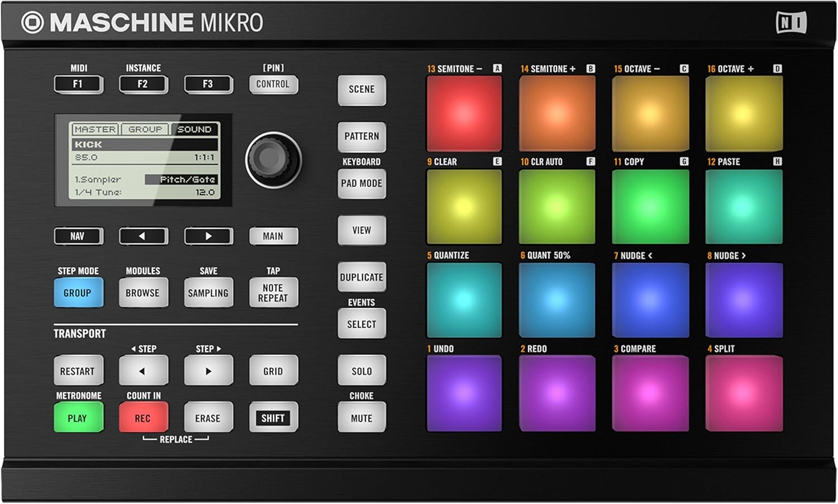Screen dimensions: 838x504
Task: Switch to the SOUND tab on display
Action: [x=195, y=130]
